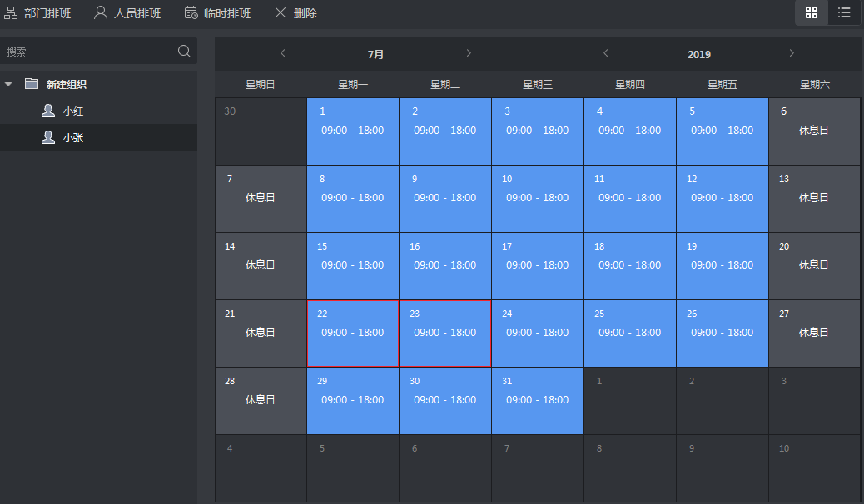Select the 休息日 cell on July 6

[x=814, y=131]
